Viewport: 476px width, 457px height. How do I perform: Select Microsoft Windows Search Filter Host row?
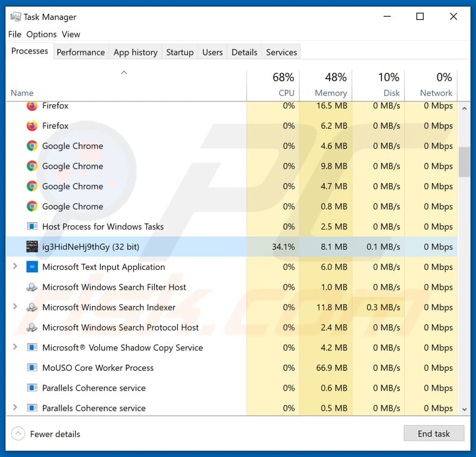tap(231, 287)
